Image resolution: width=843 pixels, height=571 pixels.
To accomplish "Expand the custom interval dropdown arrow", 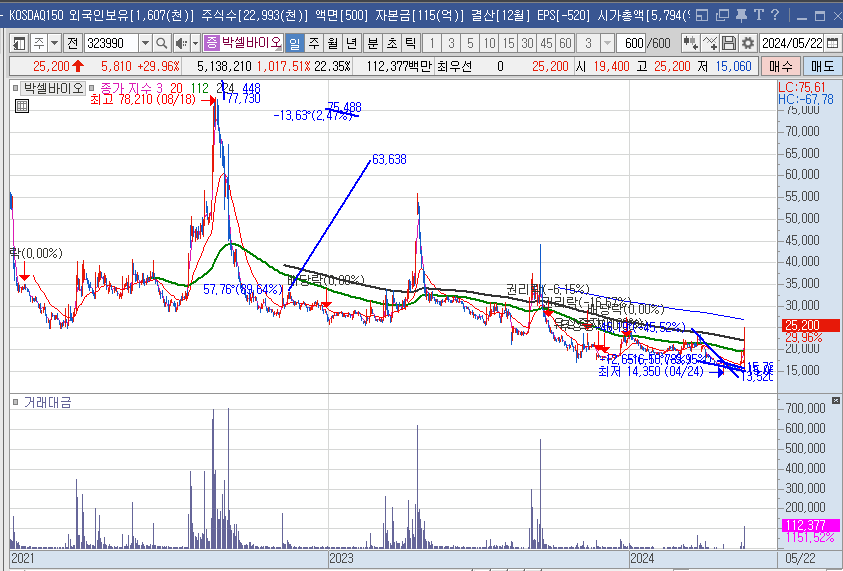I will (x=608, y=42).
